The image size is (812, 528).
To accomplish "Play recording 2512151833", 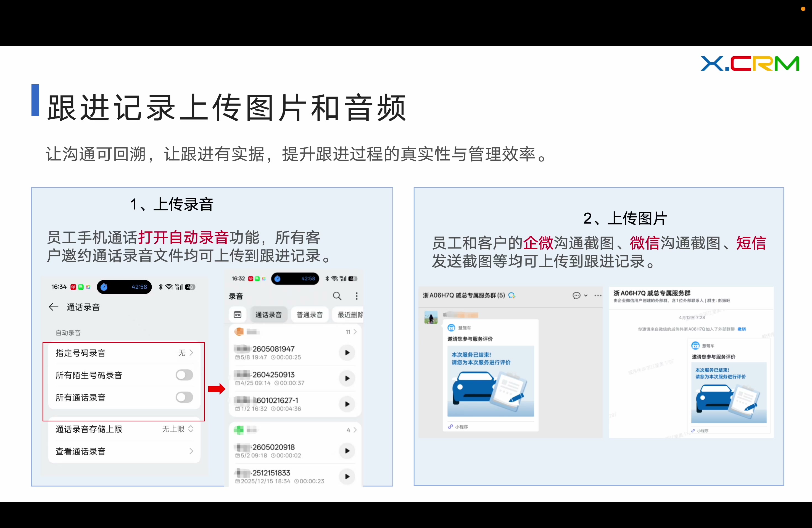I will coord(347,476).
